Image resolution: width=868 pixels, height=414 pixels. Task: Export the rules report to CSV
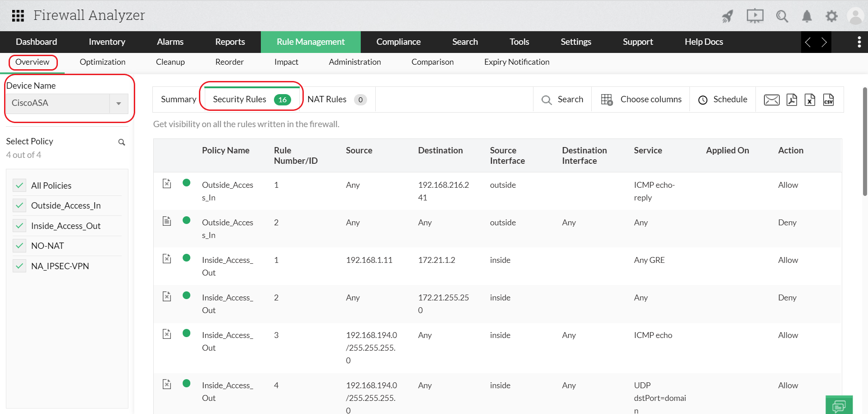coord(829,100)
